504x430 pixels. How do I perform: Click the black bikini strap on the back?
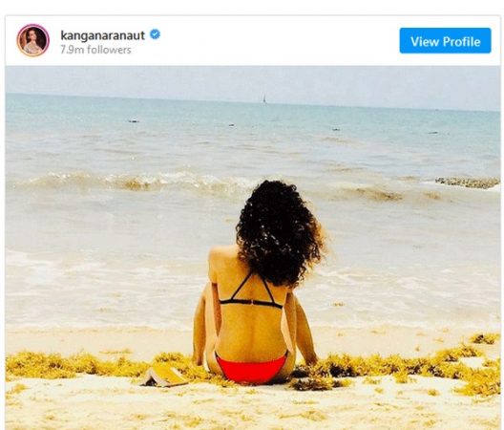coord(251,302)
